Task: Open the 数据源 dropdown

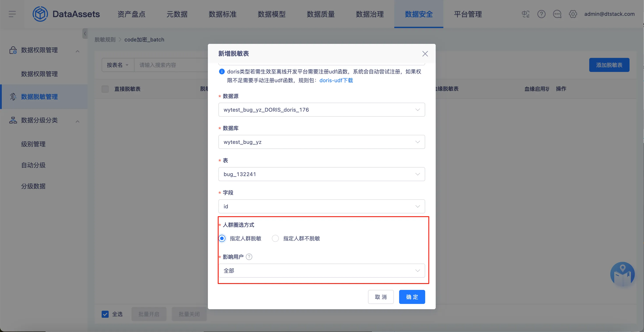Action: [x=322, y=110]
